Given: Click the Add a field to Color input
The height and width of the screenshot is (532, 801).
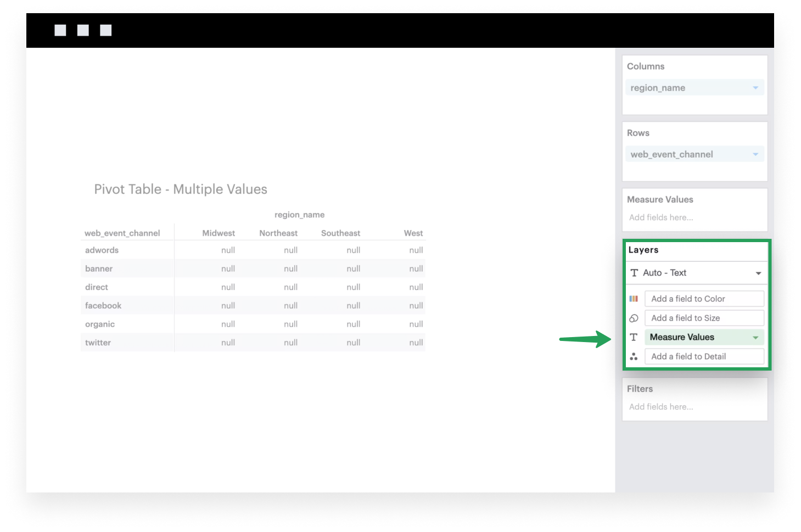Looking at the screenshot, I should tap(704, 298).
